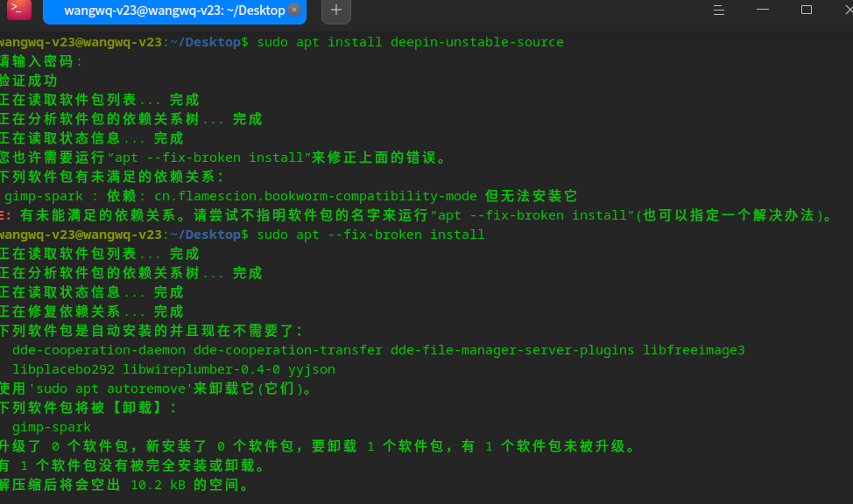Click libwireplumber-0.4-0 package name
Screen dimensions: 853x504
[x=201, y=370]
